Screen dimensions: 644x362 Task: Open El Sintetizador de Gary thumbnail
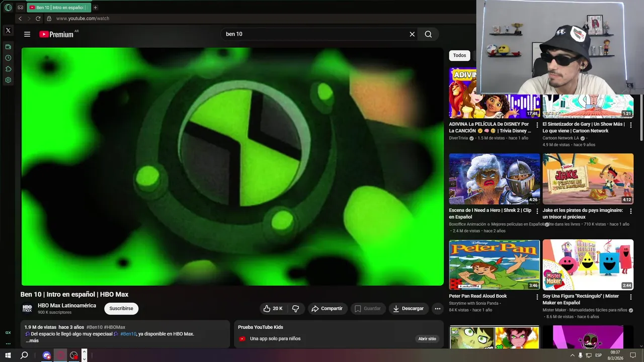[588, 106]
